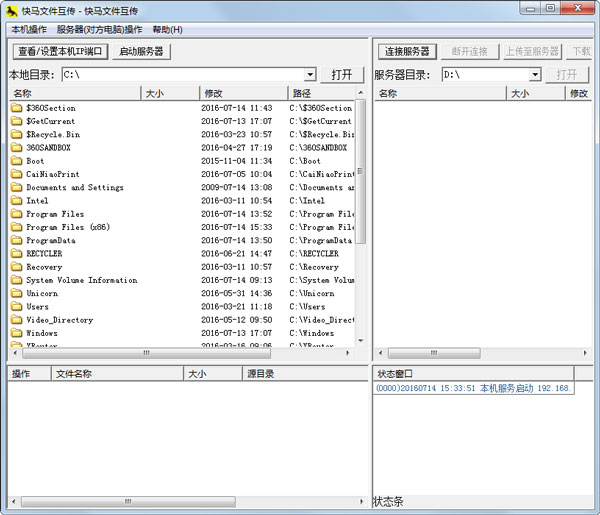
Task: Open the 帮助(H) menu
Action: click(x=167, y=30)
